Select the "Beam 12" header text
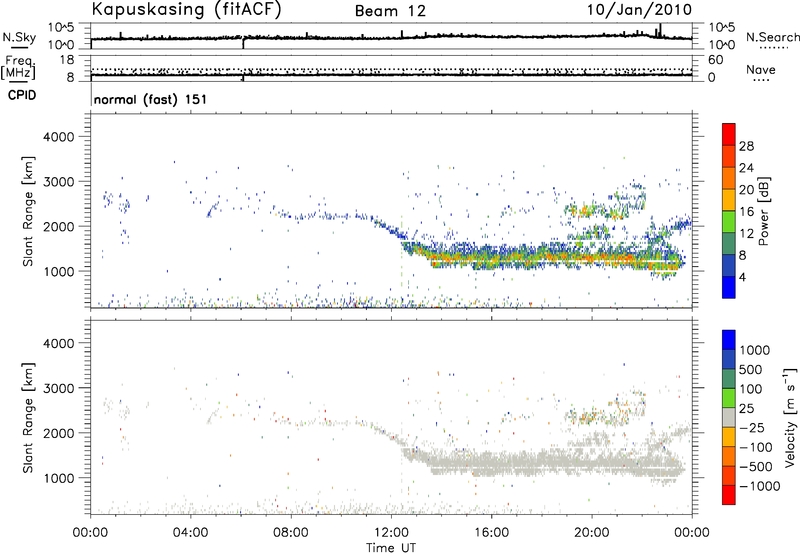 (x=390, y=11)
